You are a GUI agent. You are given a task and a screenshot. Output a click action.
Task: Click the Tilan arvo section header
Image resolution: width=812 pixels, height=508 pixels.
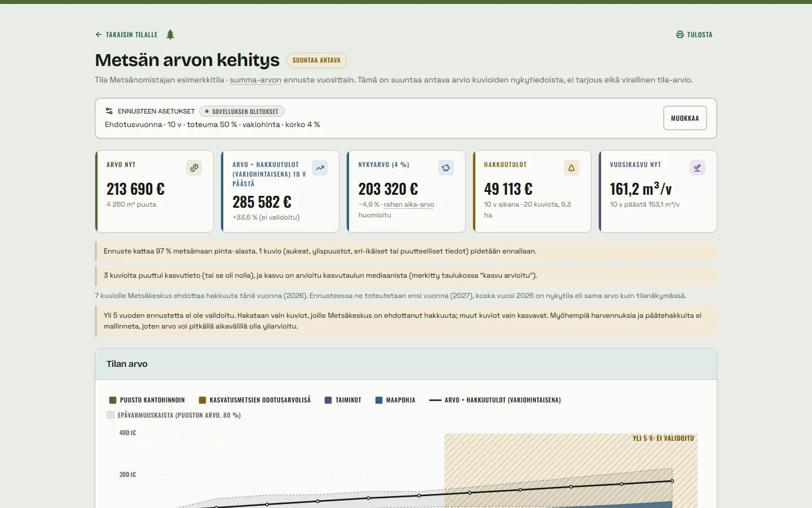point(406,364)
